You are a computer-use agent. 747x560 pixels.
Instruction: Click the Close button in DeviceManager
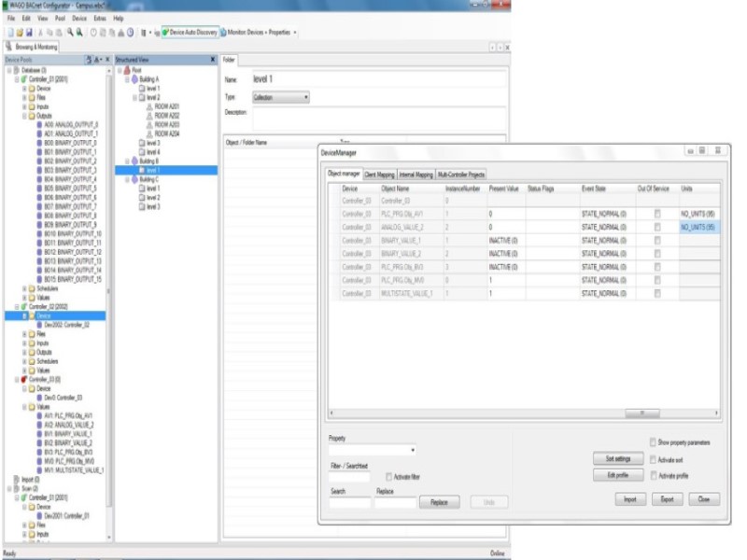click(x=704, y=499)
